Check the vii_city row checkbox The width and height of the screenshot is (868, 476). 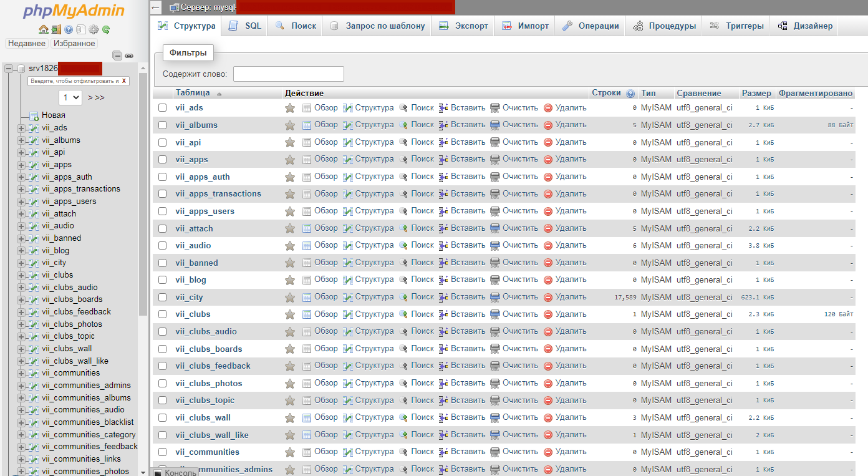pos(163,297)
